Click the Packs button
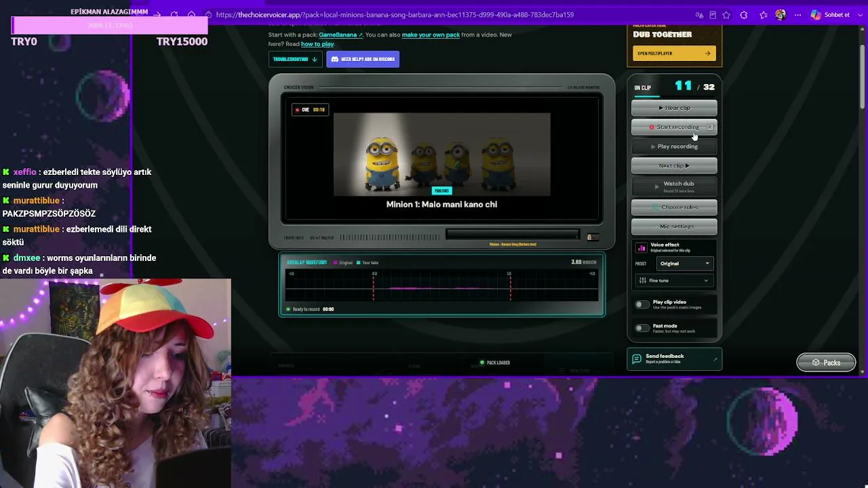The height and width of the screenshot is (488, 868). [826, 363]
